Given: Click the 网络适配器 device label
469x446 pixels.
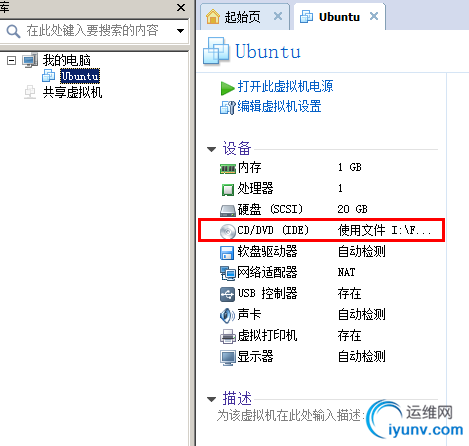Looking at the screenshot, I should pyautogui.click(x=267, y=272).
